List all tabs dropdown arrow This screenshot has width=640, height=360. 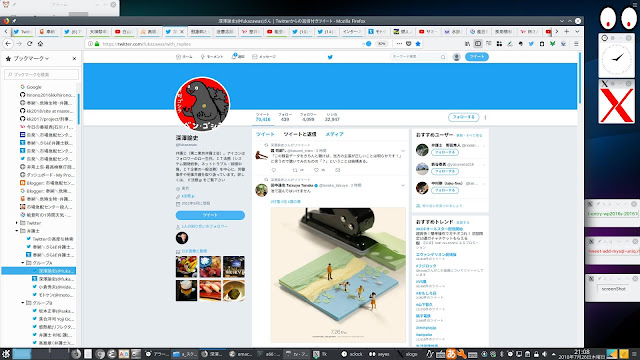pos(577,31)
